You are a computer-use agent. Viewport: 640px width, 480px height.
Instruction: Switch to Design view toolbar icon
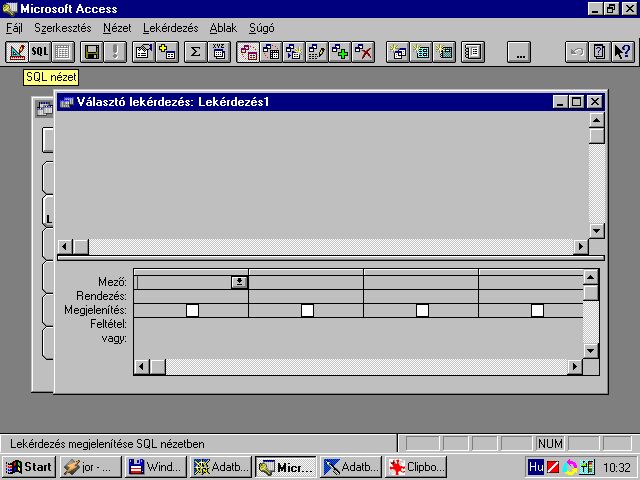tap(17, 52)
